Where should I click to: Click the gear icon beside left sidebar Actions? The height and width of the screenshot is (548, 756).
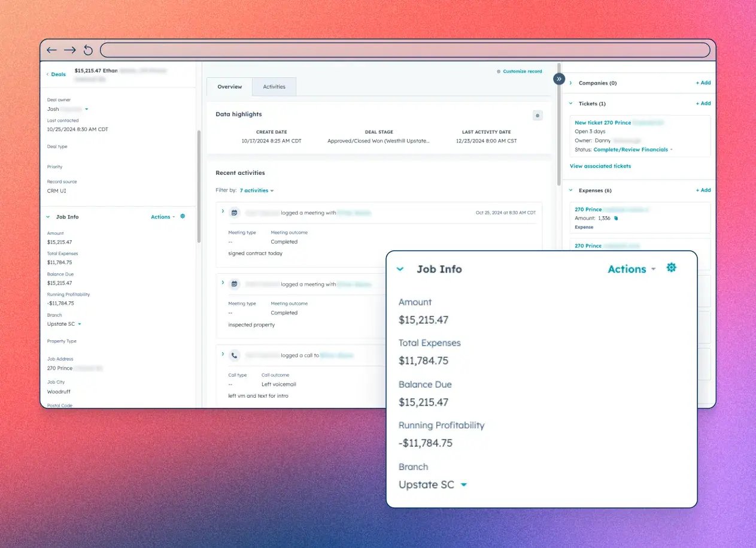(x=183, y=216)
